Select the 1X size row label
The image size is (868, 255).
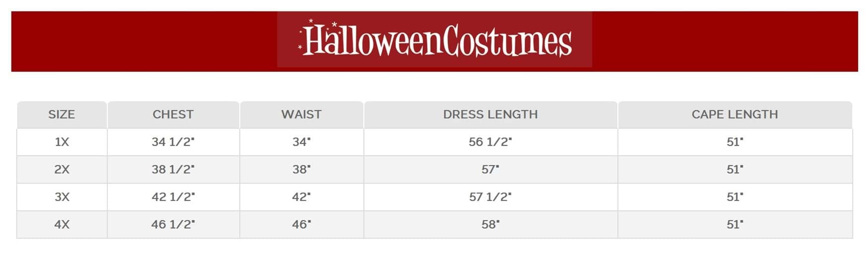coord(62,142)
